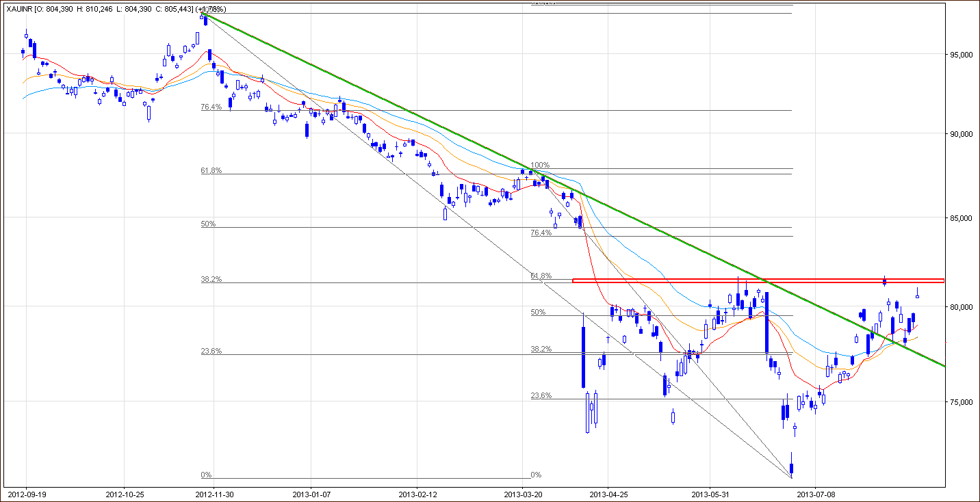Click 76,4% label of the retracement from November 2012 high

(x=211, y=107)
